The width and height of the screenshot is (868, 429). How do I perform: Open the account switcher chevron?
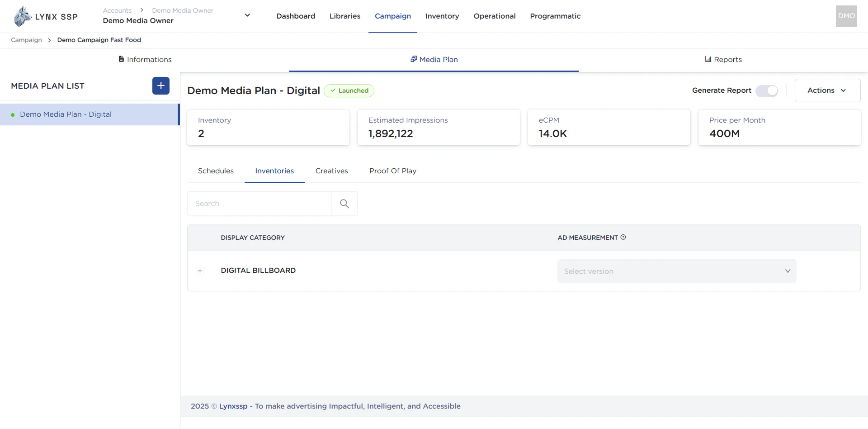247,15
